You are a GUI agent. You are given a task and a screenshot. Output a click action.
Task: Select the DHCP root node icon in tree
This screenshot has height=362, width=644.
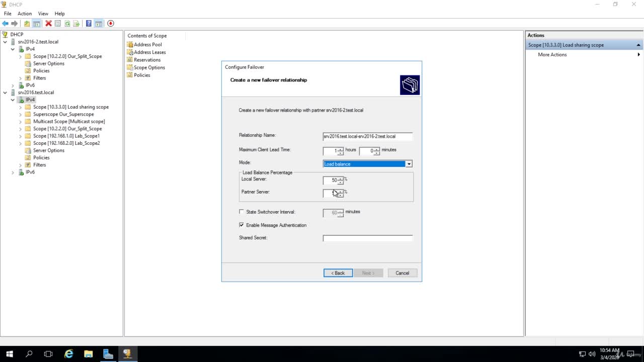5,34
